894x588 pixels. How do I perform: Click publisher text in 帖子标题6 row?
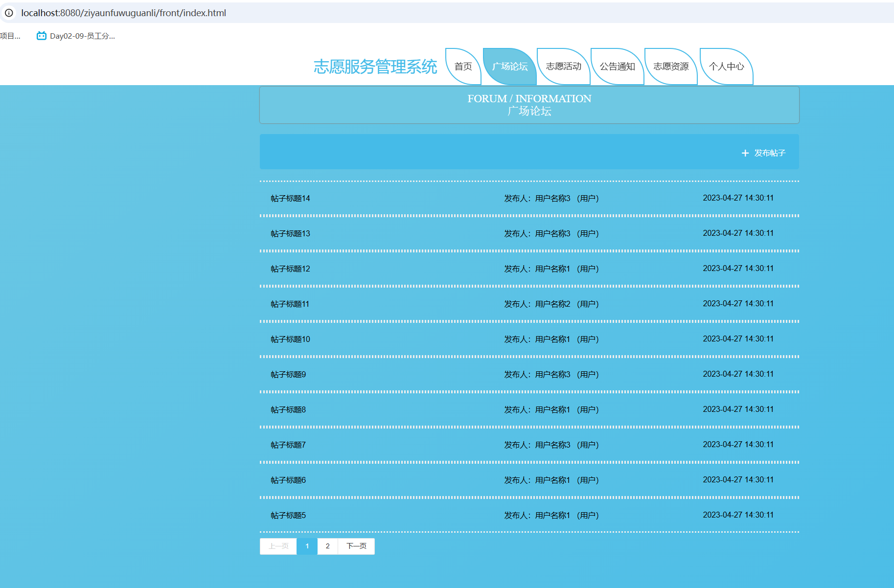tap(551, 480)
